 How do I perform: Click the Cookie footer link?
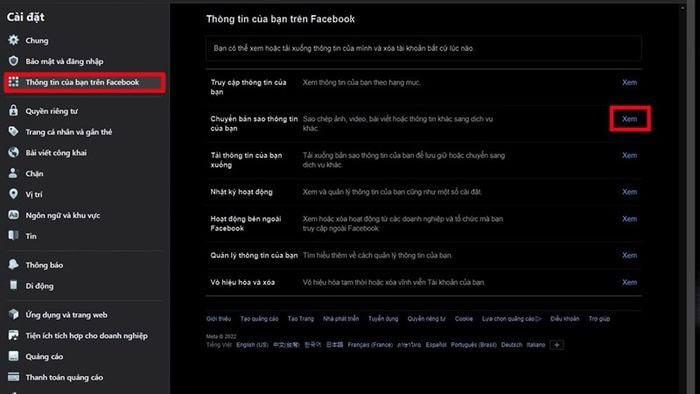point(464,319)
